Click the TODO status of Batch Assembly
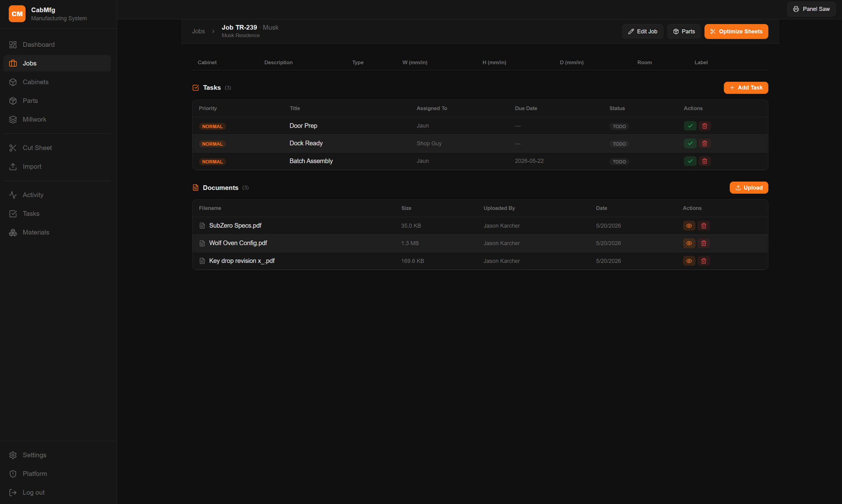Viewport: 842px width, 504px height. tap(619, 162)
